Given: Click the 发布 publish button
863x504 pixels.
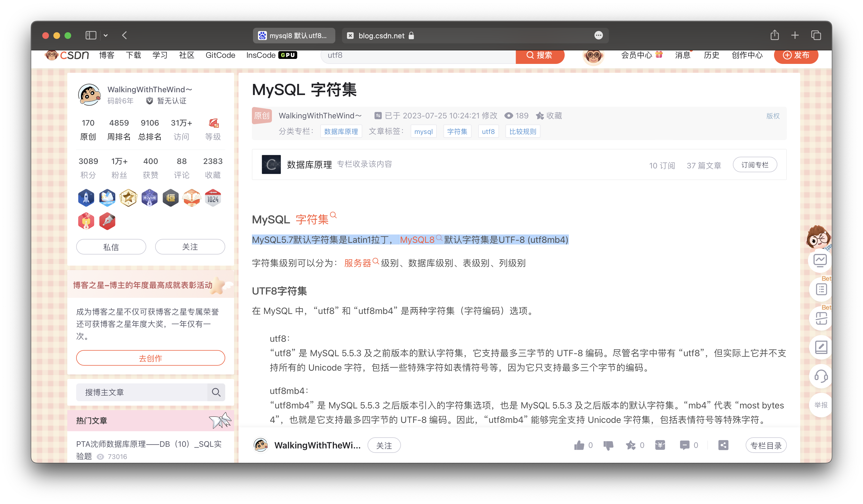Looking at the screenshot, I should (796, 56).
